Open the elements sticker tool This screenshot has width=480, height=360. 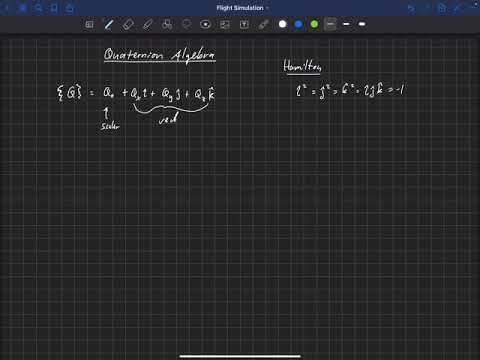(x=206, y=24)
